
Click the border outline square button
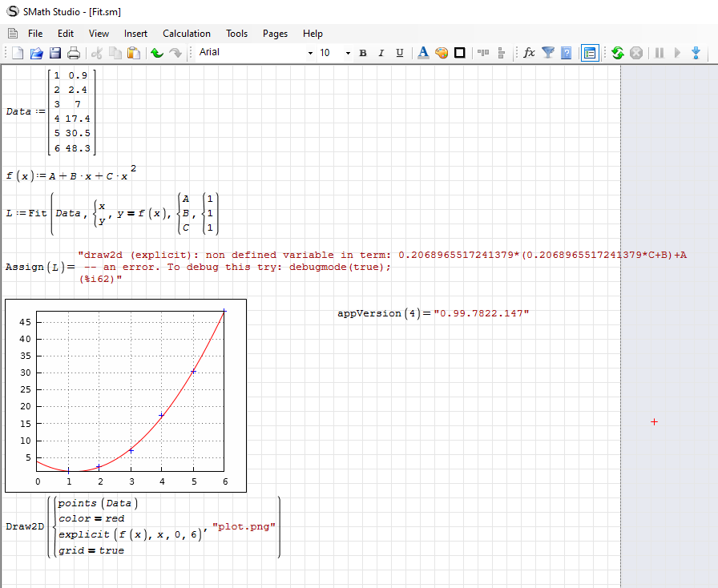pos(460,53)
